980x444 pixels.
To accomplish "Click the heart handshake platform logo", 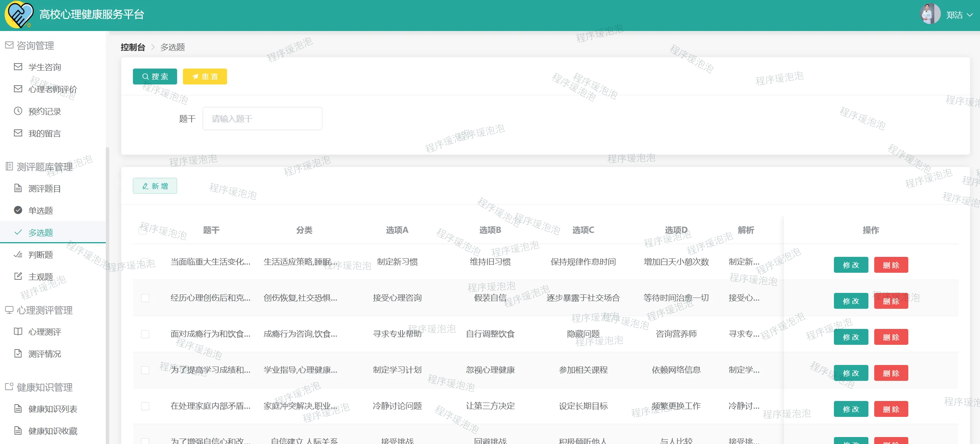I will pos(19,14).
